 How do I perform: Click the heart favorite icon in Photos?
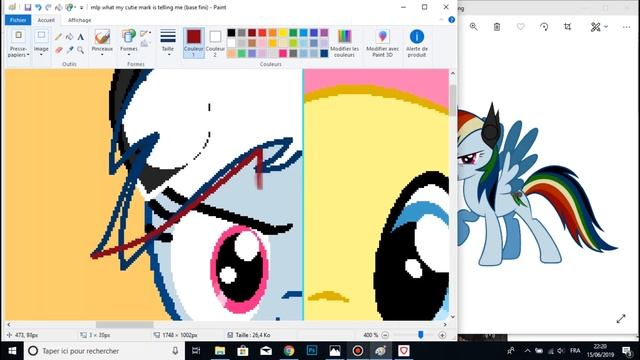[520, 27]
